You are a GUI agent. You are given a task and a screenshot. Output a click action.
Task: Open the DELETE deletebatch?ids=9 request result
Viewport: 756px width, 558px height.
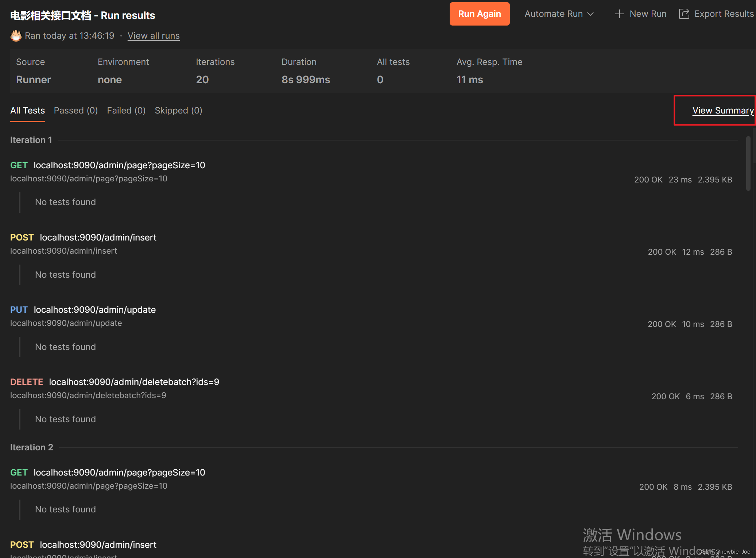(134, 382)
